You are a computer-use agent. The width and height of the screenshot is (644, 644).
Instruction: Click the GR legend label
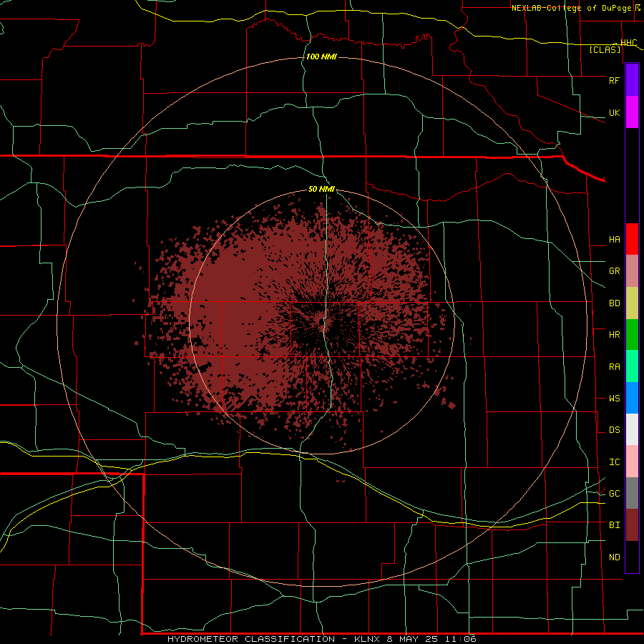(614, 271)
